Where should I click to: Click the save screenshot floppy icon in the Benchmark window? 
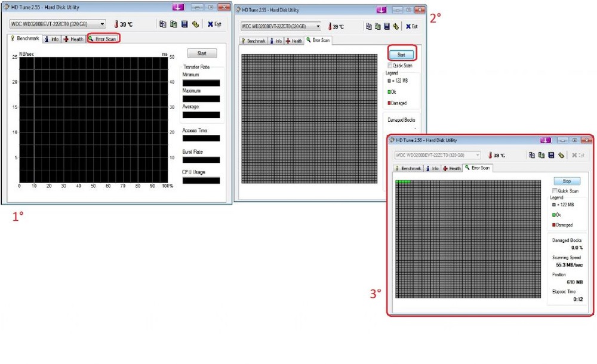point(184,24)
